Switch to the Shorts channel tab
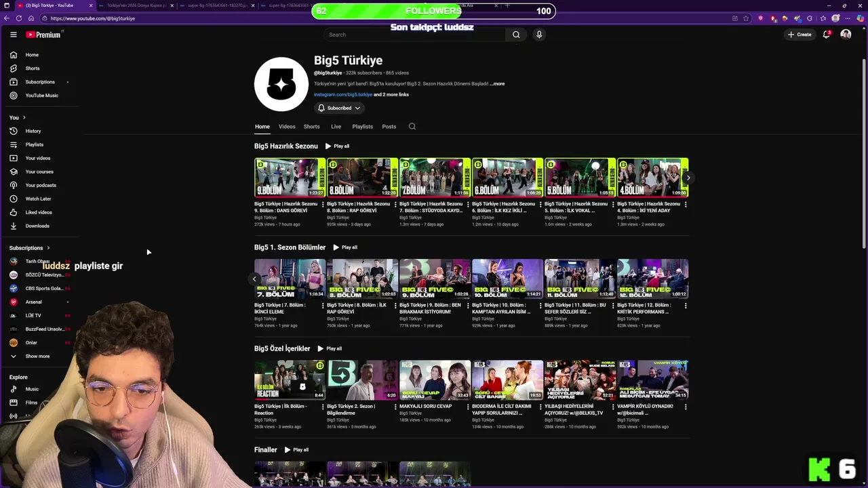This screenshot has height=488, width=868. point(311,127)
